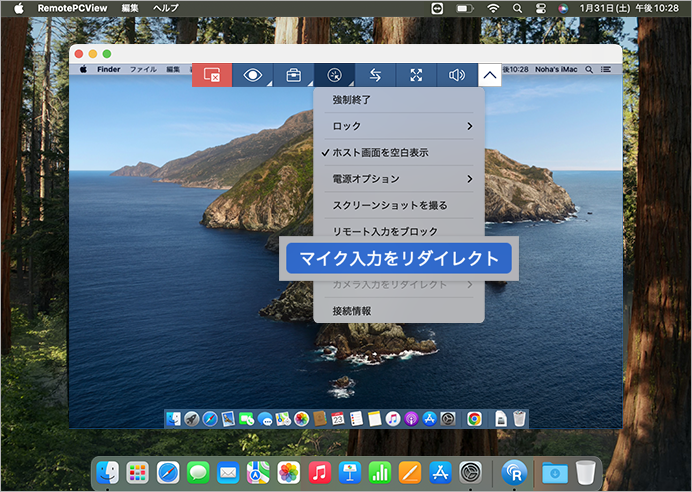Toggle remote sound speaker icon
The width and height of the screenshot is (692, 492).
[457, 75]
